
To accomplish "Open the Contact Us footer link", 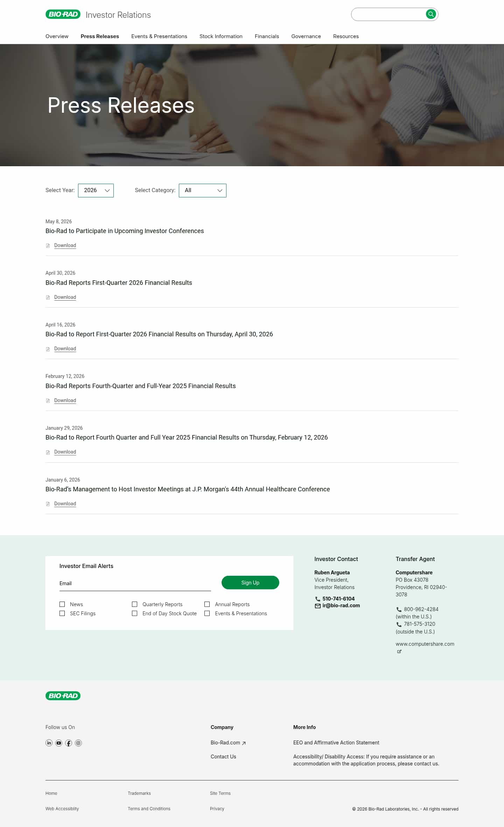I will (x=223, y=757).
